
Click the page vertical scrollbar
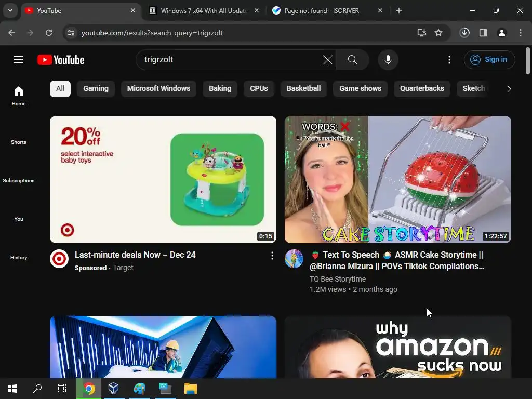point(528,61)
